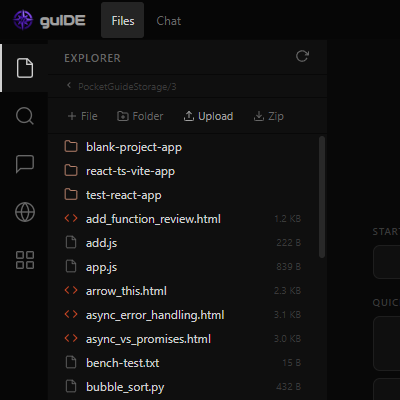Click the guIDE compass logo

(23, 20)
